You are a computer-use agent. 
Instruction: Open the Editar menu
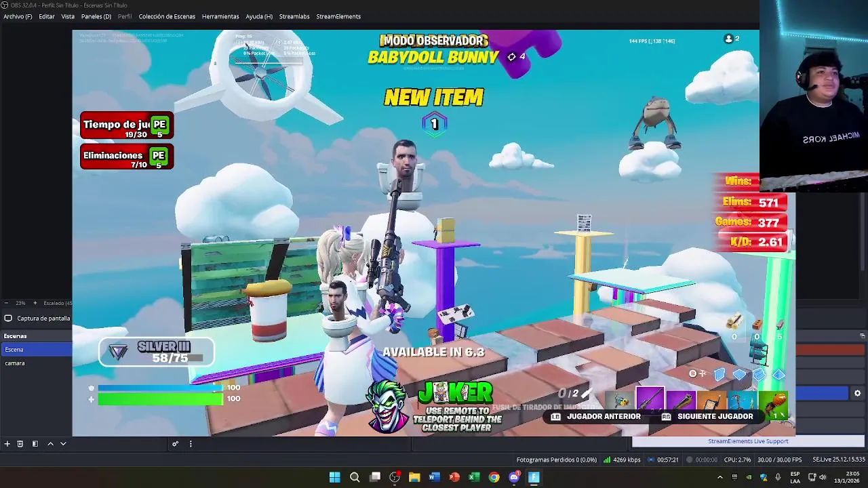(47, 16)
